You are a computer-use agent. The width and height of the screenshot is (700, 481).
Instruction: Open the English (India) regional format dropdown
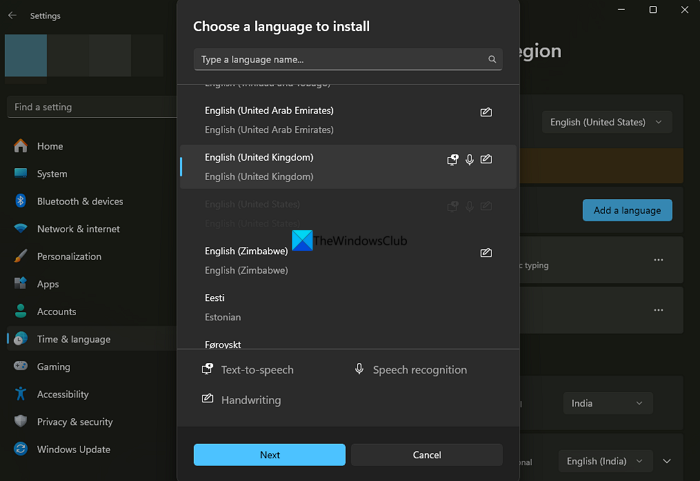coord(606,461)
